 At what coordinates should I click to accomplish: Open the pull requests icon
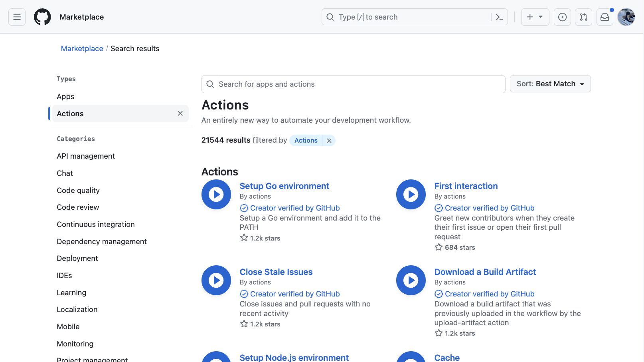(x=583, y=17)
